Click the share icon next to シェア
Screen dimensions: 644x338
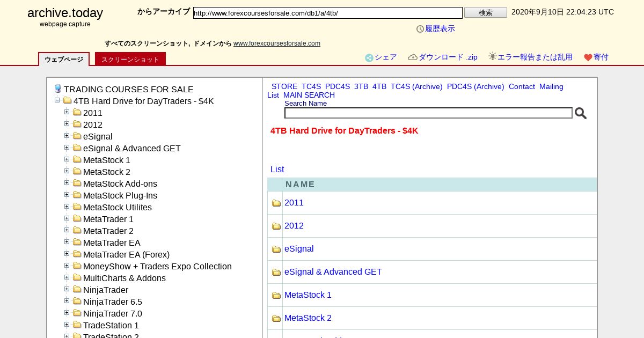(x=369, y=58)
